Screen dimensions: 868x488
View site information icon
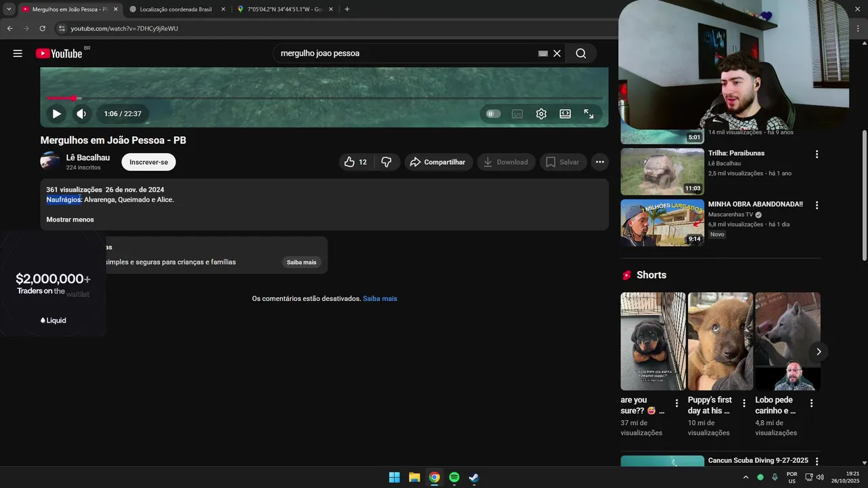click(62, 28)
